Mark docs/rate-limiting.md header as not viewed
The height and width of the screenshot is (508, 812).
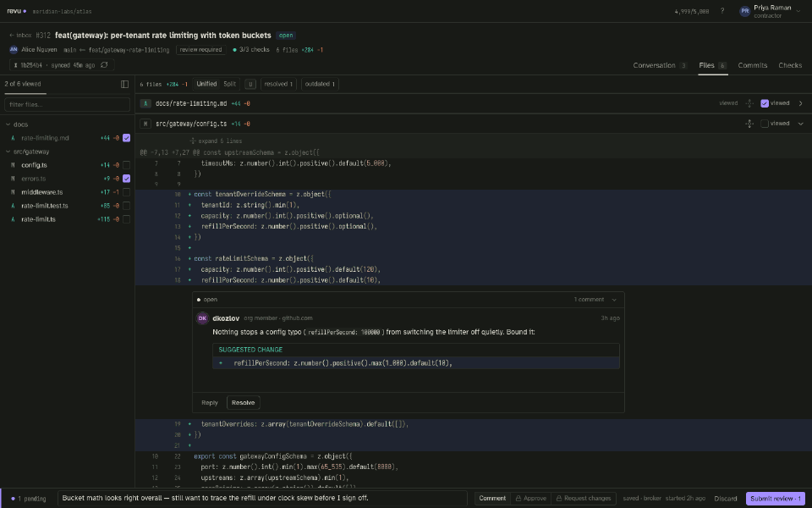(765, 103)
